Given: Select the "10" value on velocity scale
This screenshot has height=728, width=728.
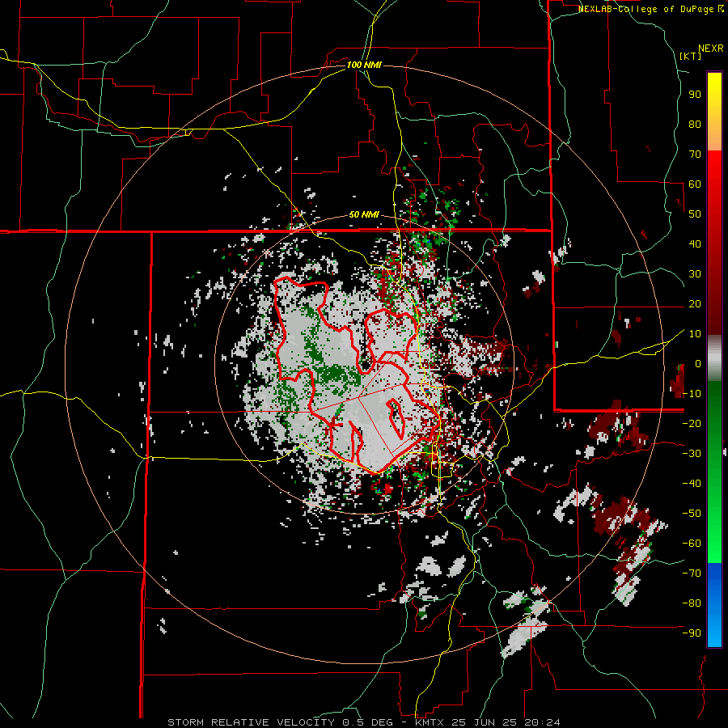Looking at the screenshot, I should pyautogui.click(x=695, y=334).
